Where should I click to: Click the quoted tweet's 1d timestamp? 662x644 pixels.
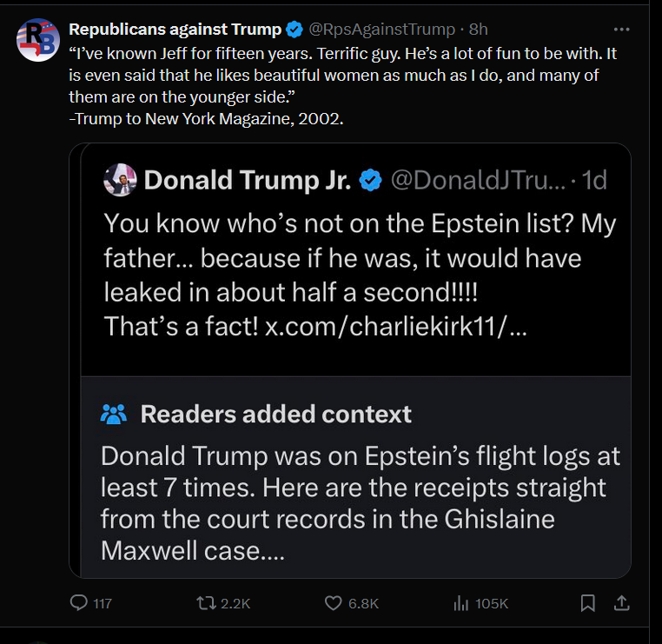594,180
